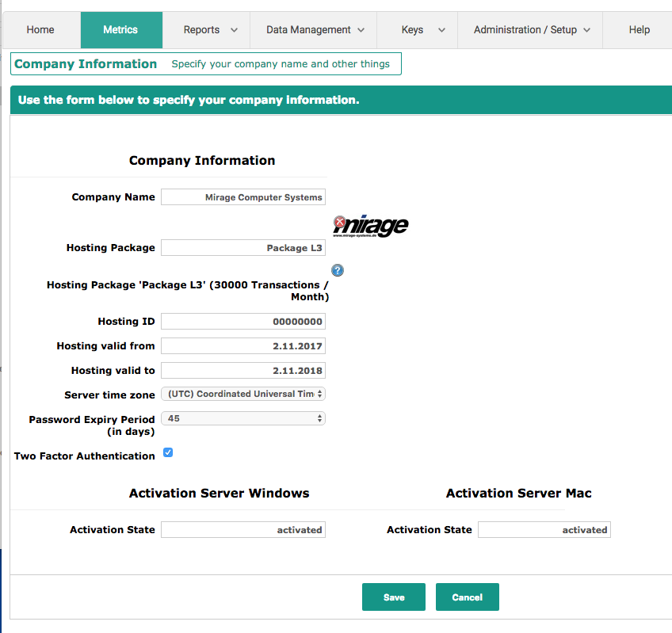
Task: Click the blue help question mark icon
Action: click(x=338, y=270)
